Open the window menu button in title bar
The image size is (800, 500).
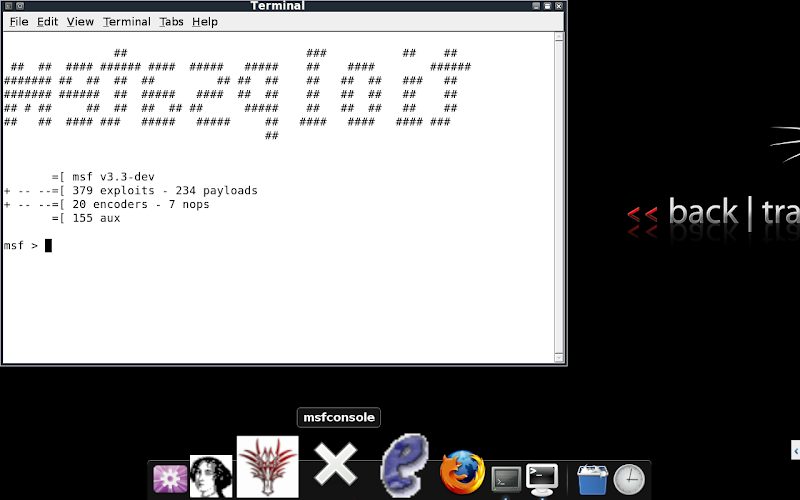pos(8,6)
